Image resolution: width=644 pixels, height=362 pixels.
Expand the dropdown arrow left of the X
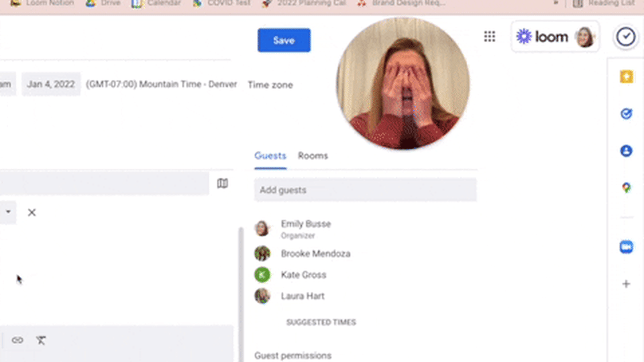(x=8, y=212)
